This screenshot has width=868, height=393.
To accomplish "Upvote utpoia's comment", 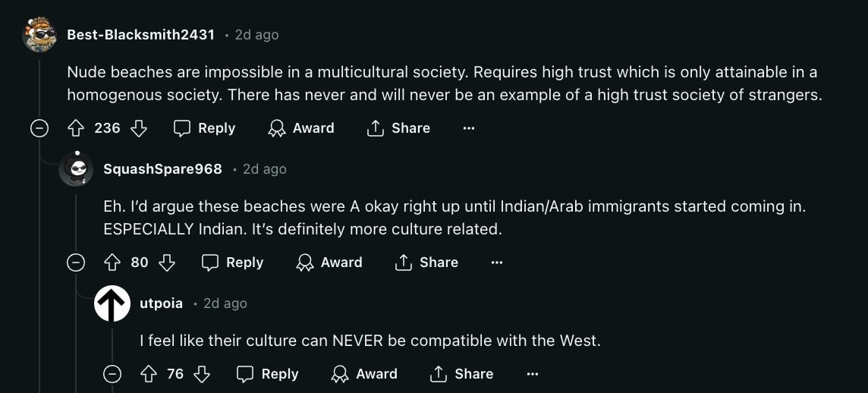I will click(149, 374).
